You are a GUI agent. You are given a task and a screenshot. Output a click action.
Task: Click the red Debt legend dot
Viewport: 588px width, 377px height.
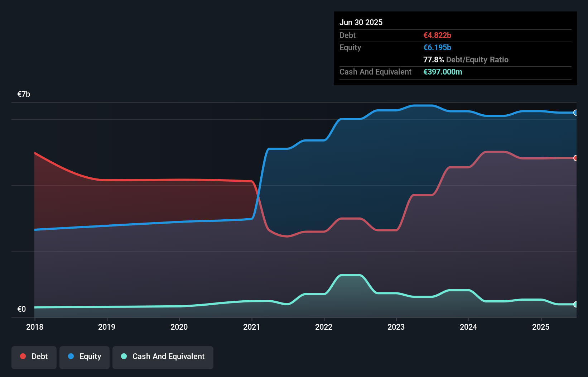tap(23, 356)
